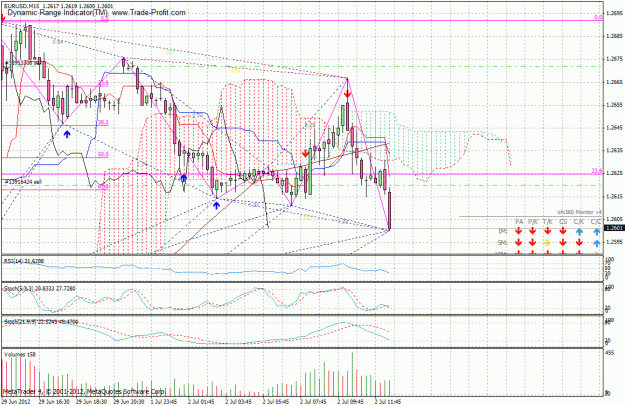Click the Stoch(5,3,3) indicator label

39,288
